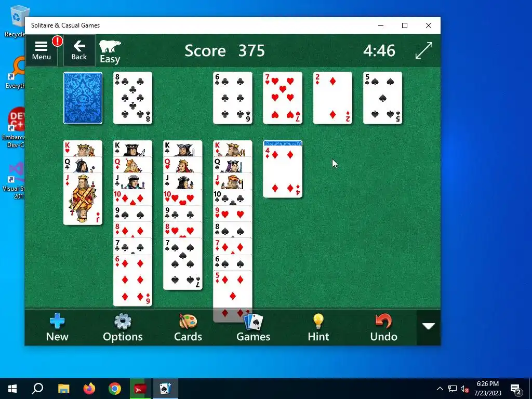Image resolution: width=532 pixels, height=399 pixels.
Task: Click the Score 375 display
Action: click(224, 51)
